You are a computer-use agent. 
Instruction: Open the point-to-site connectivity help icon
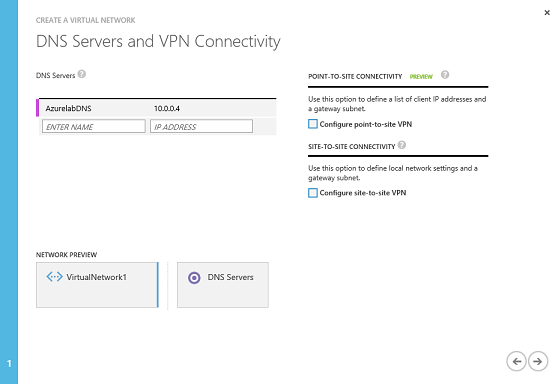tap(445, 75)
